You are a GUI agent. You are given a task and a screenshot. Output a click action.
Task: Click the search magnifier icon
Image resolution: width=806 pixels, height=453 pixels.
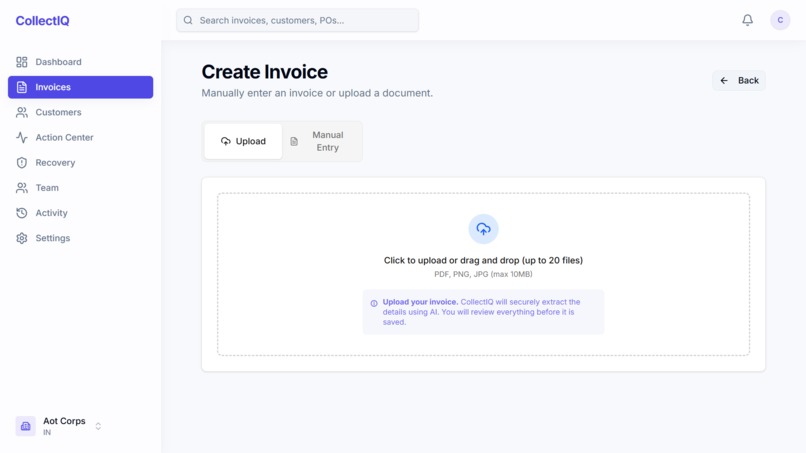pos(188,21)
